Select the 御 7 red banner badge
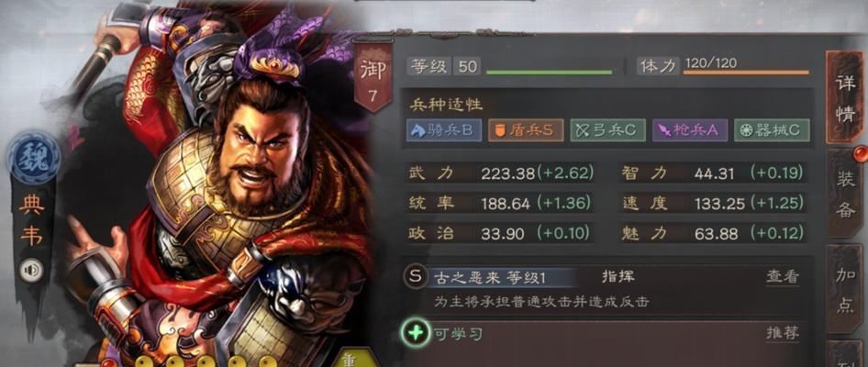The image size is (868, 367). point(373,76)
